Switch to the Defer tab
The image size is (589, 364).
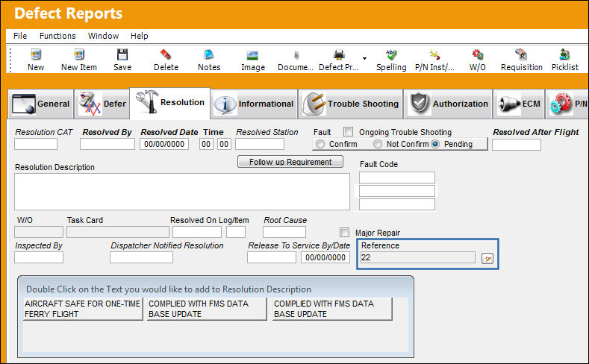click(x=102, y=104)
